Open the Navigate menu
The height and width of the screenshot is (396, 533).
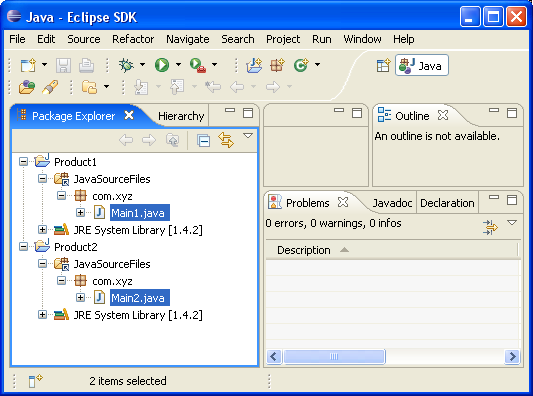[x=188, y=39]
